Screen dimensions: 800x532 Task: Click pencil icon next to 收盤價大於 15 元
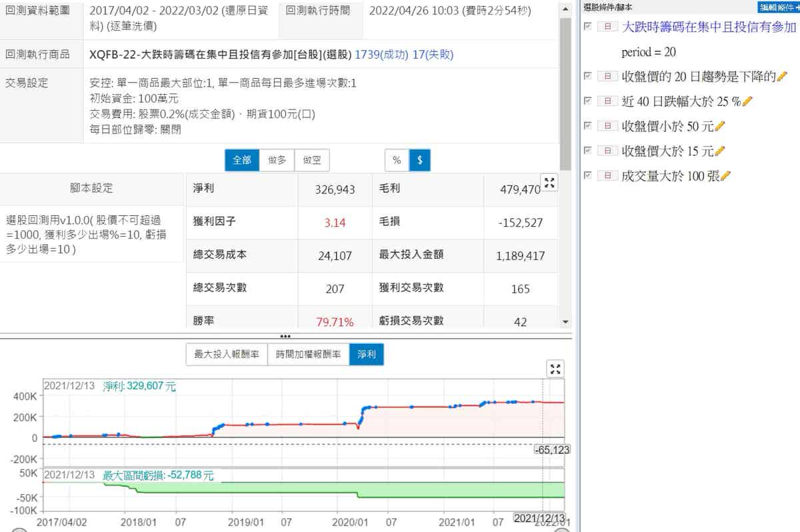[x=719, y=151]
